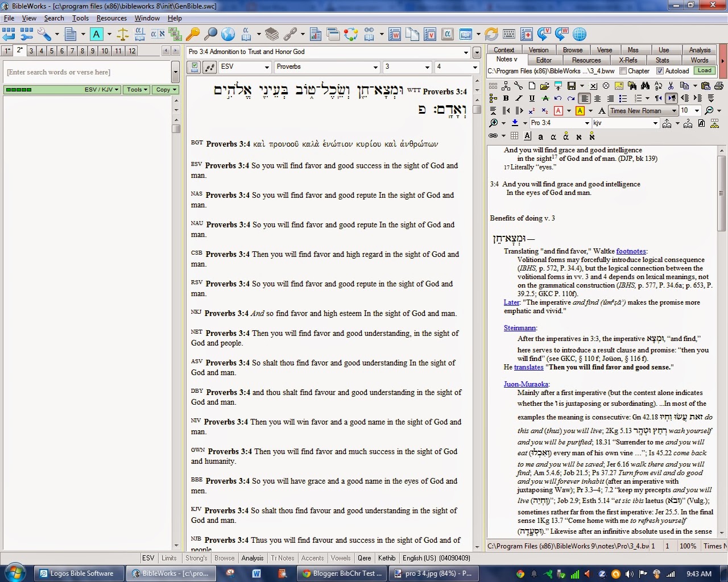
Task: Switch to the Context tab
Action: [x=504, y=50]
